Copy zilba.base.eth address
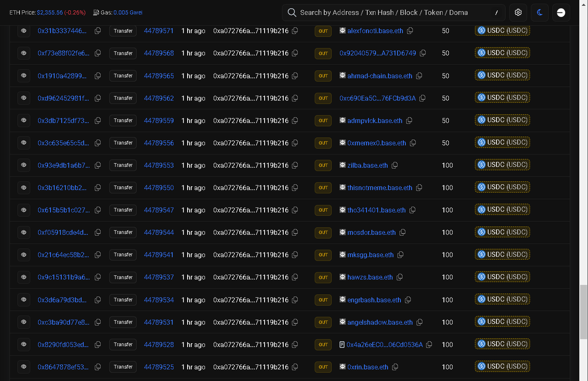The width and height of the screenshot is (588, 381). point(394,165)
